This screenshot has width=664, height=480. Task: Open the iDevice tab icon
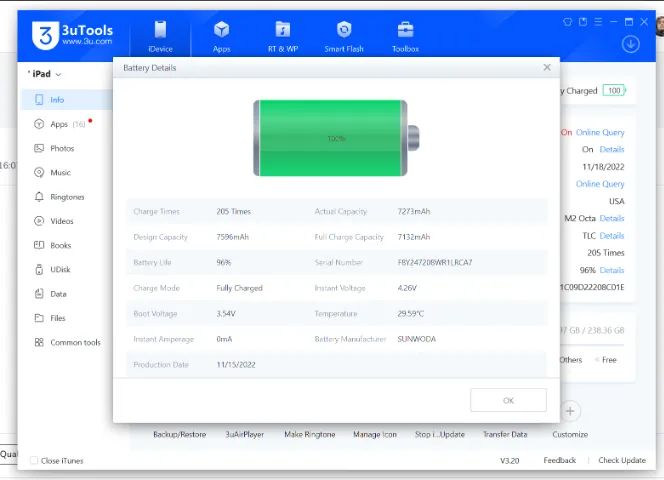click(161, 31)
